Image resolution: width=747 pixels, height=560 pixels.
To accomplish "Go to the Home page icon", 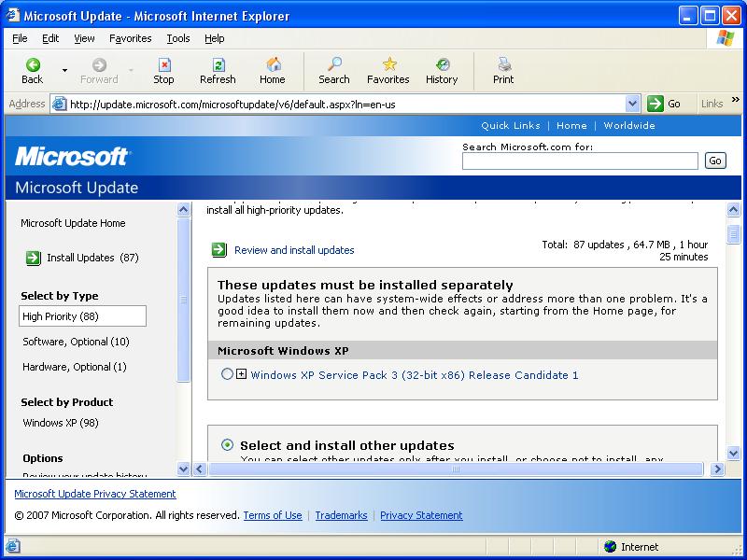I will pos(273,65).
